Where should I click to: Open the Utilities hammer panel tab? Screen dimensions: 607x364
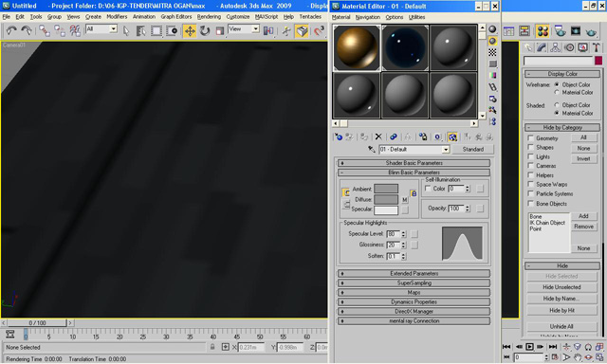click(x=596, y=47)
